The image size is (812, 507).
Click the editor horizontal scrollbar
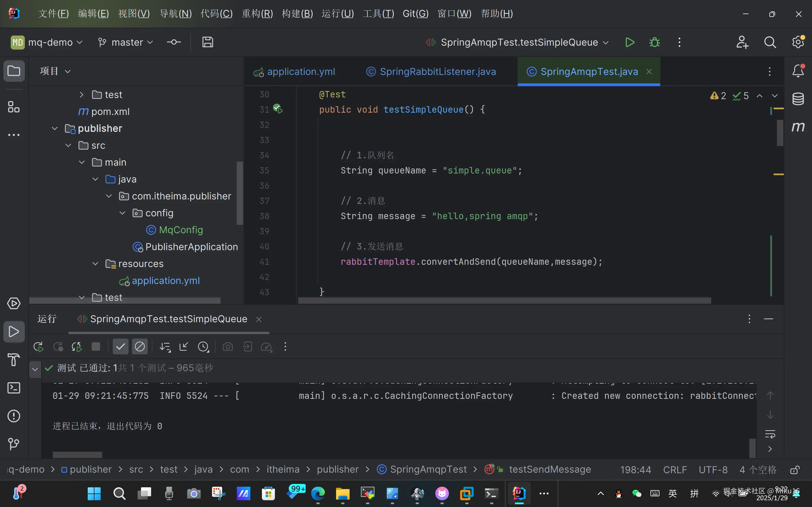pyautogui.click(x=504, y=301)
